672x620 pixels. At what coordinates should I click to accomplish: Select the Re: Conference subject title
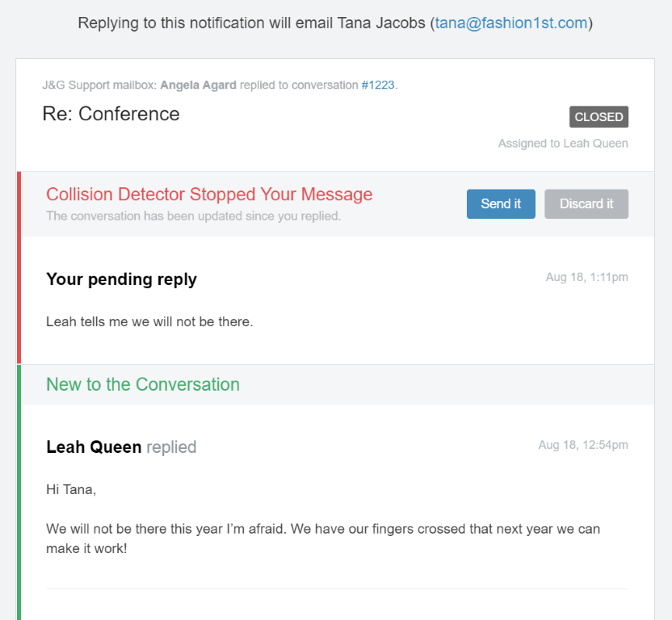point(111,114)
